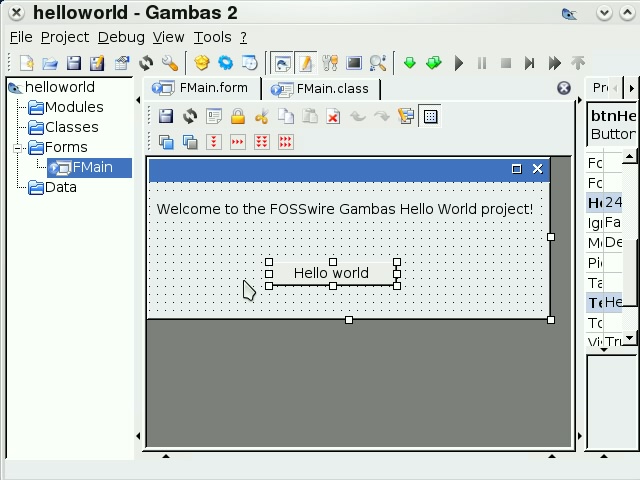Click the stop execution button
Screen dimensions: 640x480
(x=506, y=63)
